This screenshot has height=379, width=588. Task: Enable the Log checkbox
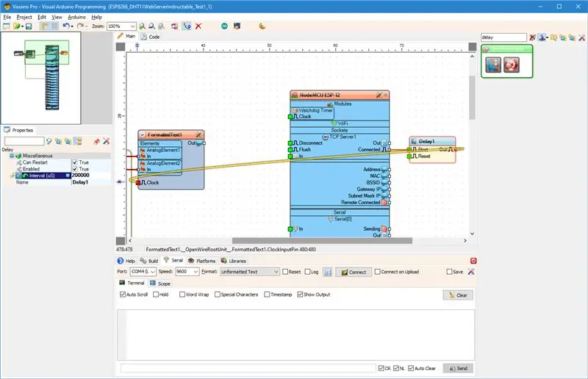click(x=308, y=272)
